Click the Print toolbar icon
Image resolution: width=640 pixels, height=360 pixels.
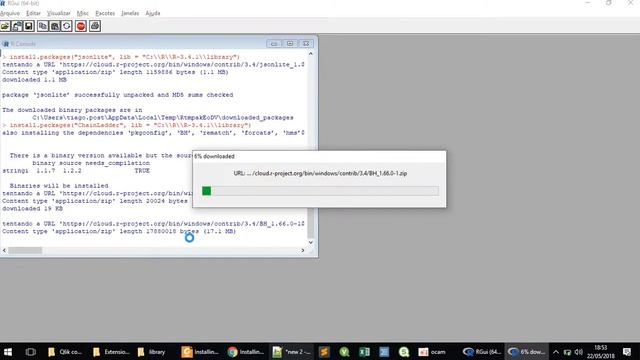pos(95,26)
